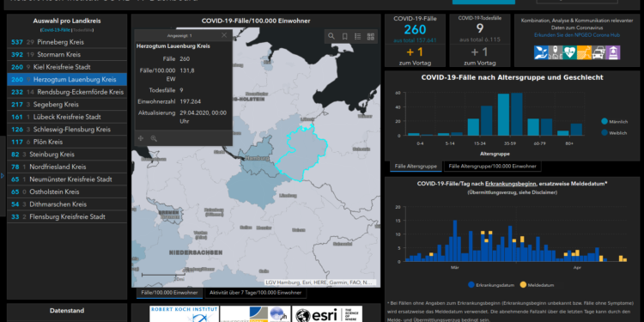Open the NPGEO Corona Hub link
Viewport: 644px width, 322px height.
pyautogui.click(x=577, y=35)
